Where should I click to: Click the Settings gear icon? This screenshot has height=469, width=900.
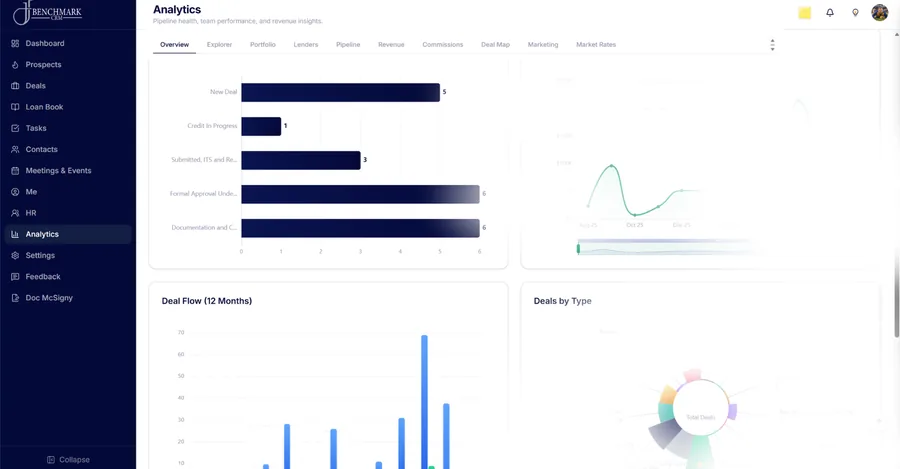click(x=15, y=256)
